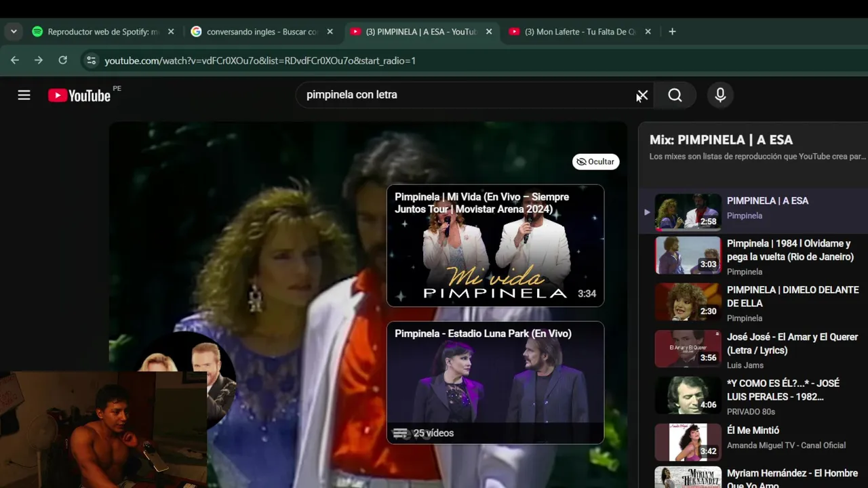Play Olvidame y pega la vuelta video
The height and width of the screenshot is (488, 868).
click(790, 250)
